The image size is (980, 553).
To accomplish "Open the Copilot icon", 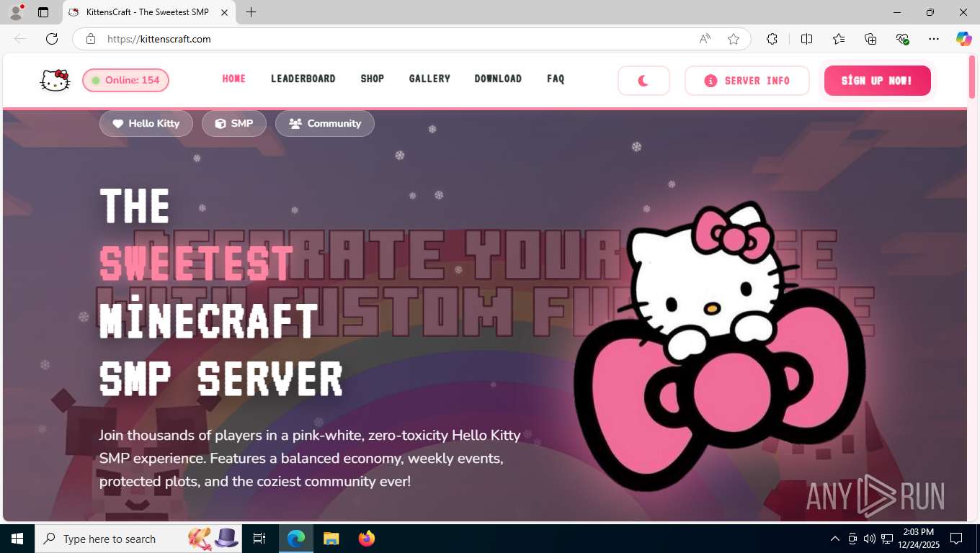I will coord(963,39).
